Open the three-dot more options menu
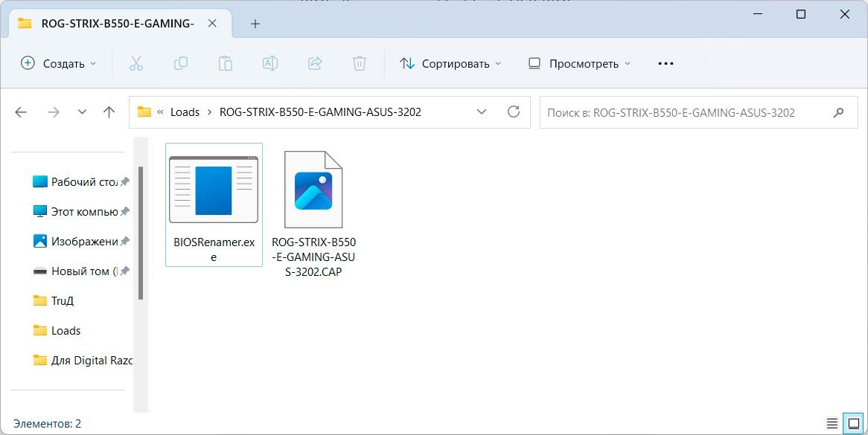 pos(666,64)
